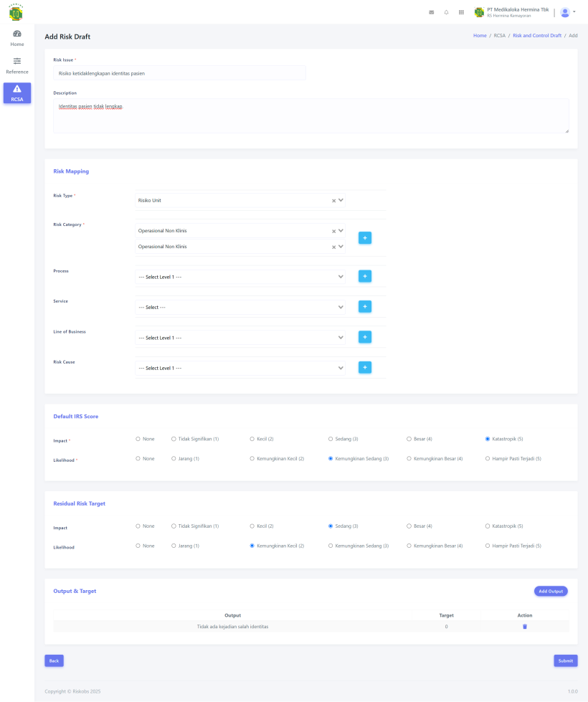Click the 'Tidak ada kejadian salah identitas' output cell
This screenshot has width=588, height=702.
click(x=233, y=627)
